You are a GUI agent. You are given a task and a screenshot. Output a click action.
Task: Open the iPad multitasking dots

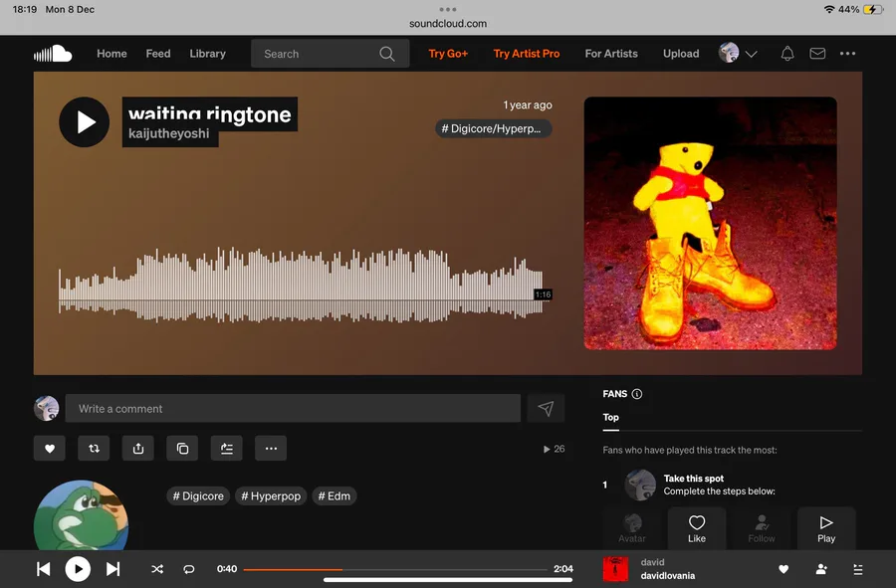(448, 9)
